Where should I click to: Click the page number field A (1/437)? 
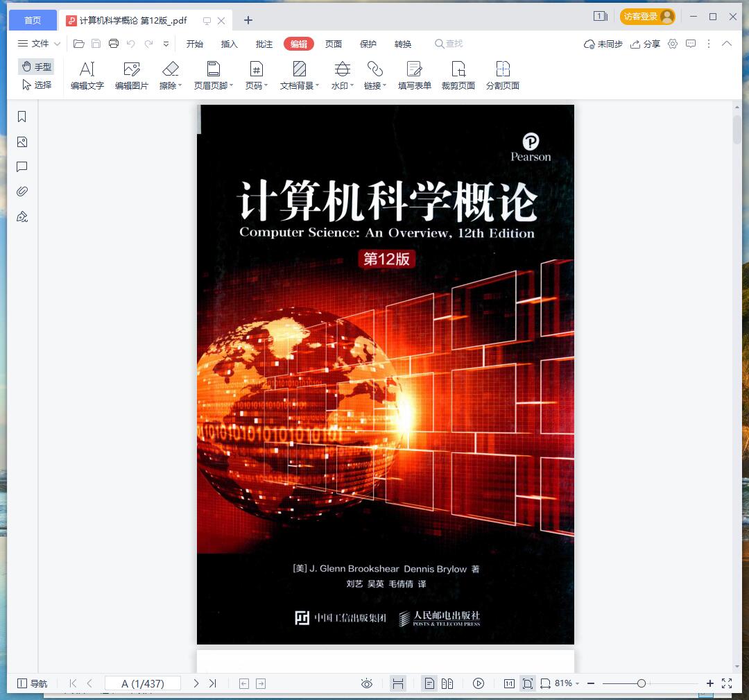tap(142, 684)
